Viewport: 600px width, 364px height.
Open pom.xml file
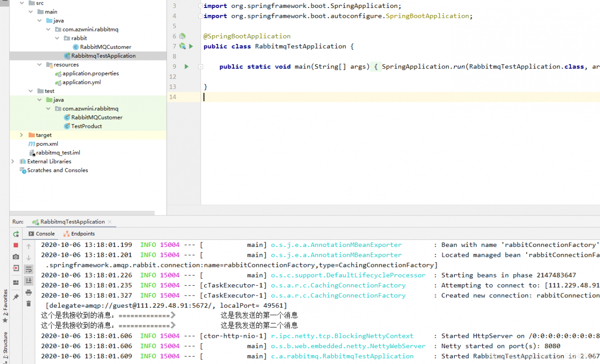click(x=47, y=144)
